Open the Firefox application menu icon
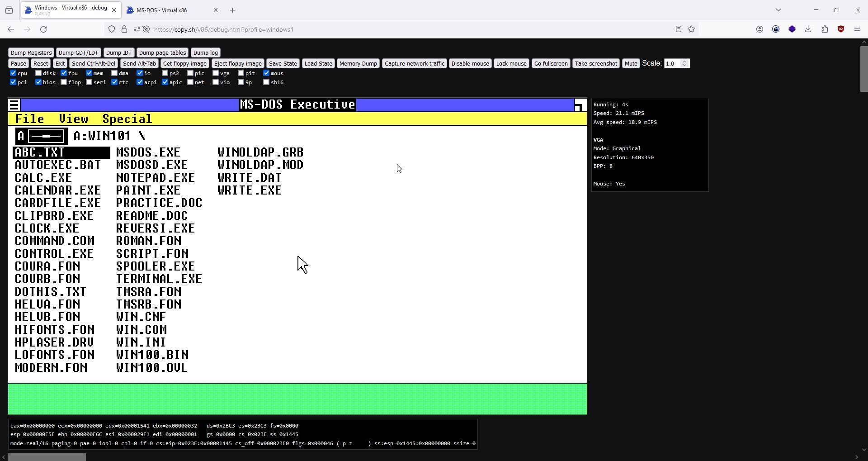The width and height of the screenshot is (868, 461). (x=857, y=29)
